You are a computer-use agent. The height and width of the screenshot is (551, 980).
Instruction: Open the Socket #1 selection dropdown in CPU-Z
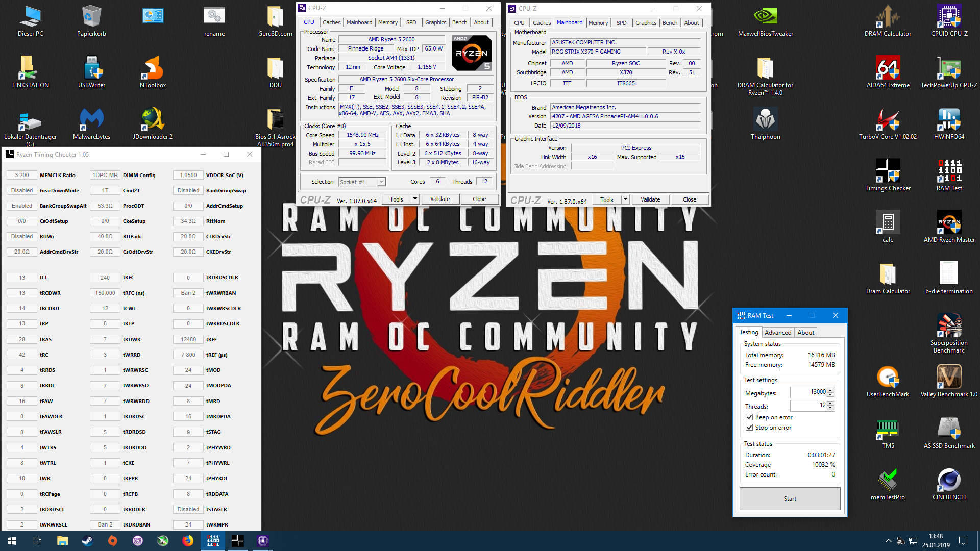[x=381, y=182]
